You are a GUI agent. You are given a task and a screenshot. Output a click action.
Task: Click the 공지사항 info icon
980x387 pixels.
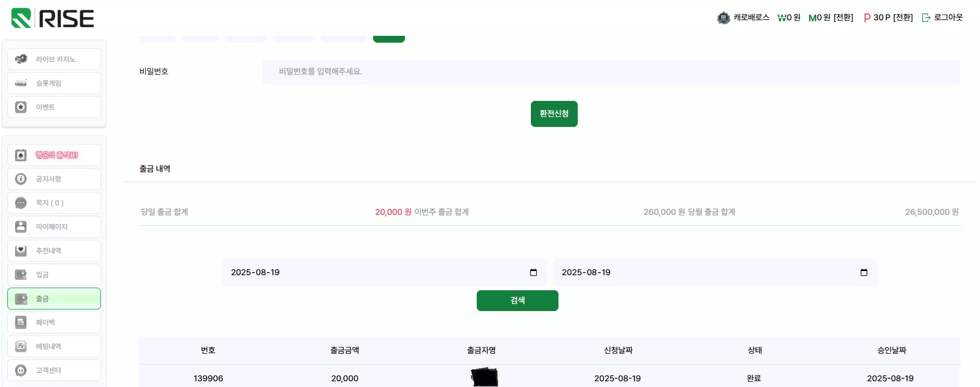click(x=21, y=179)
